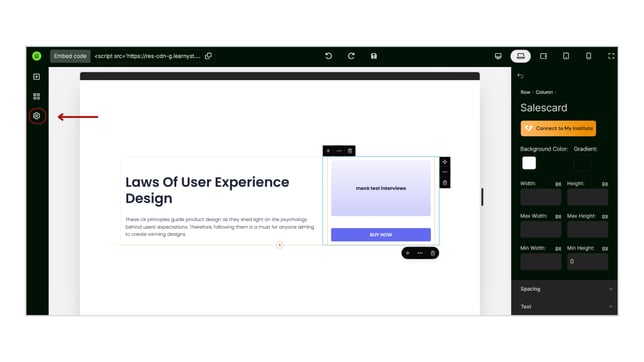Switch to landscape tablet preview

click(543, 56)
